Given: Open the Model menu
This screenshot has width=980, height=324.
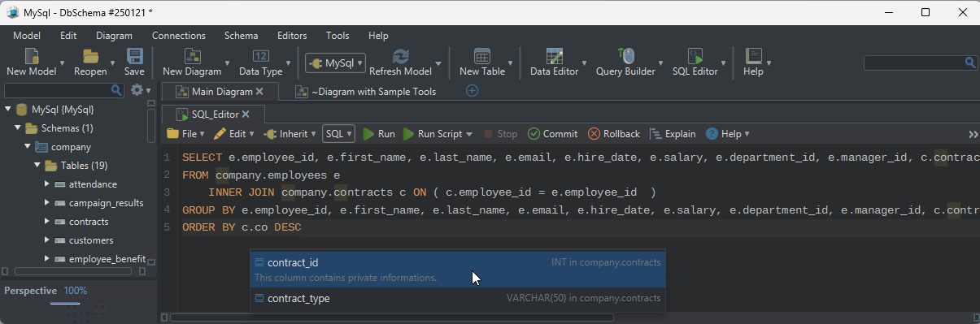Looking at the screenshot, I should (x=27, y=36).
